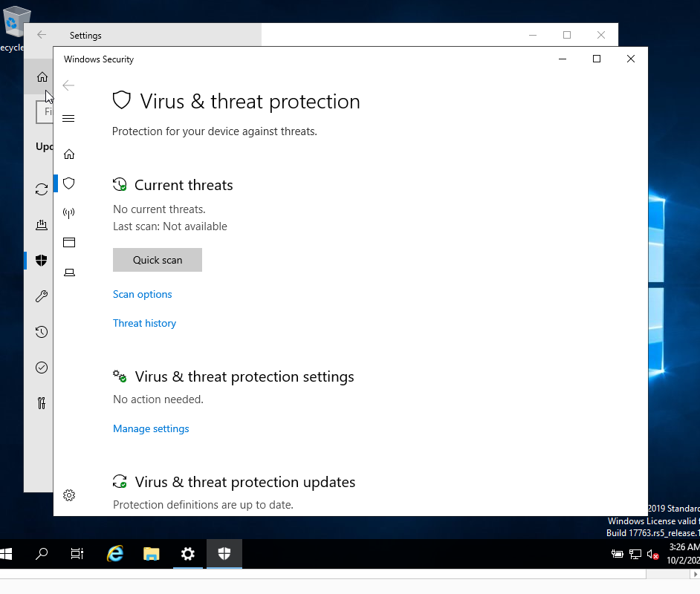Open Recovery icon in Settings sidebar
This screenshot has width=700, height=594.
click(x=42, y=332)
